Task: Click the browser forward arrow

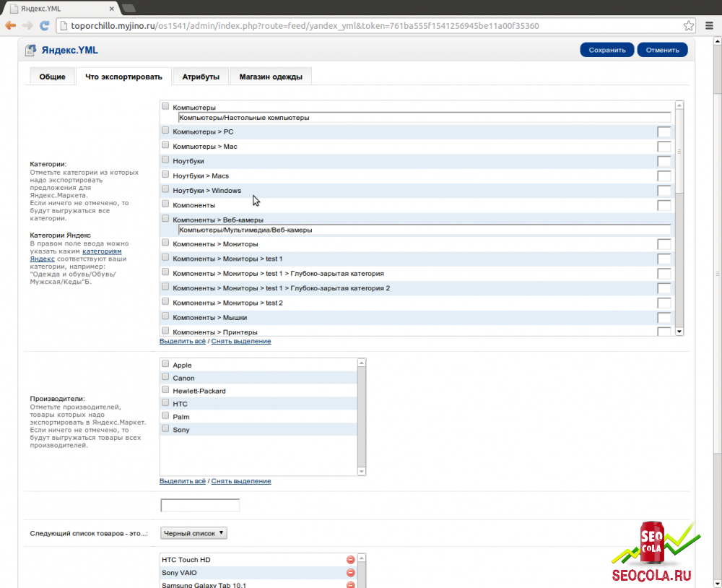Action: click(27, 25)
